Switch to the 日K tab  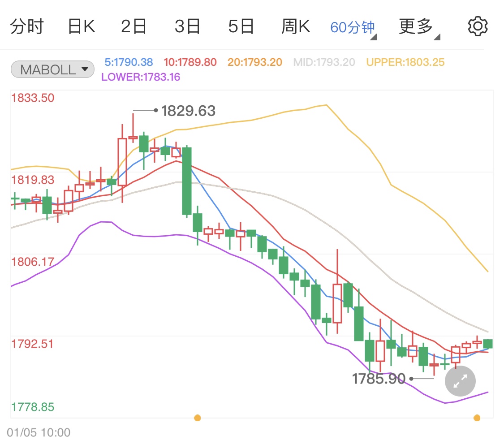coord(81,26)
